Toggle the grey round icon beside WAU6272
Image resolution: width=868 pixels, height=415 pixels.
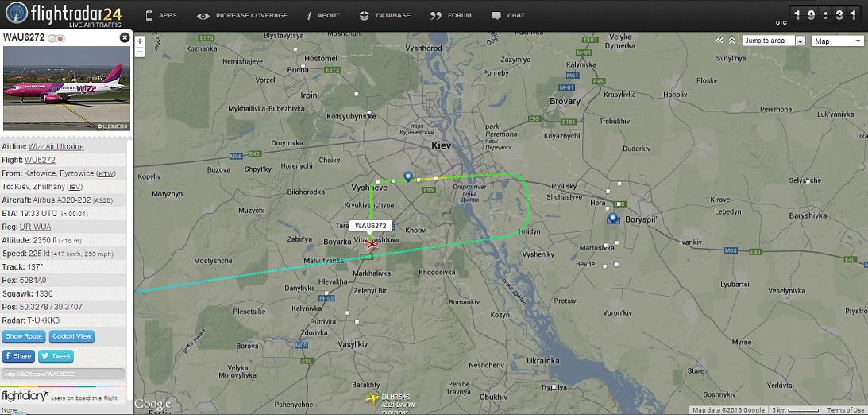tap(52, 38)
